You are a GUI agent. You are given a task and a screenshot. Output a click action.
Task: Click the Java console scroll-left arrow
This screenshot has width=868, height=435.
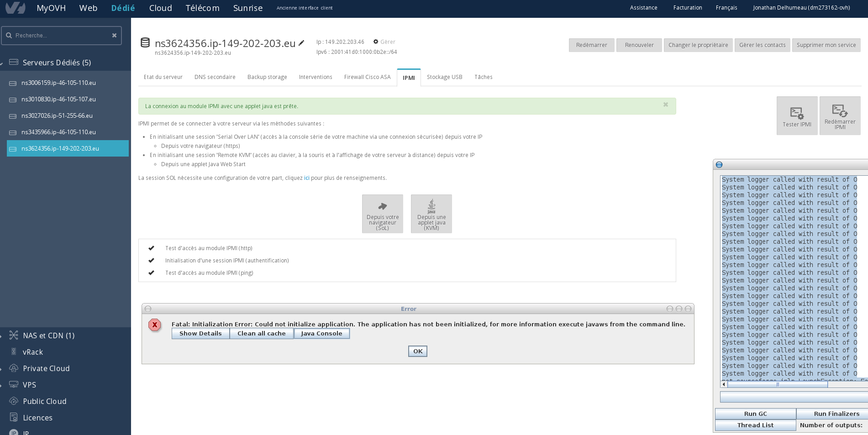[724, 384]
